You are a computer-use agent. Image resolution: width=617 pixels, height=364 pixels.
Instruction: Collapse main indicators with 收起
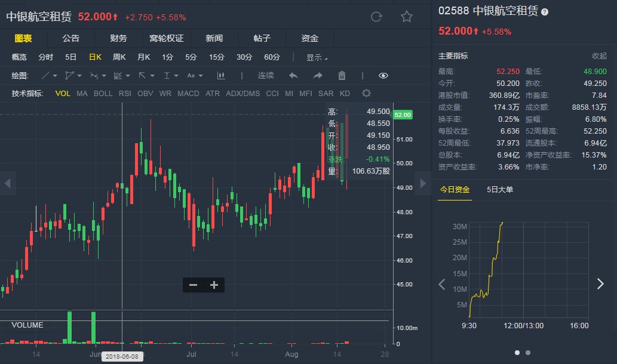click(599, 56)
